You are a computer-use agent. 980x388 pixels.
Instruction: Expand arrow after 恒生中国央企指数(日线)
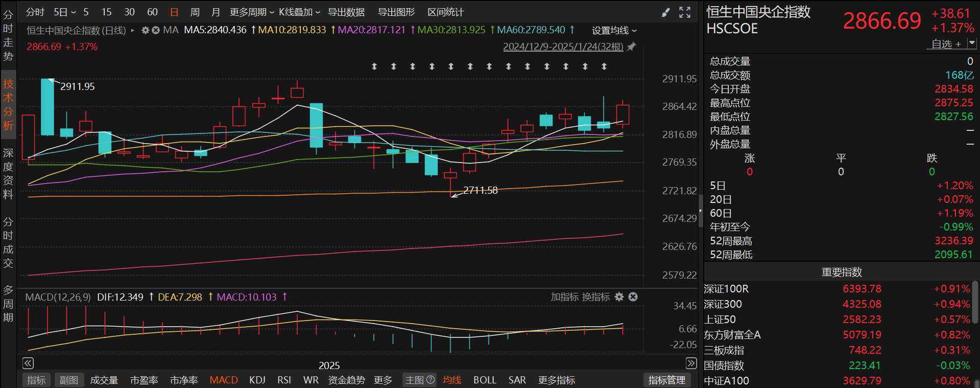pyautogui.click(x=133, y=30)
